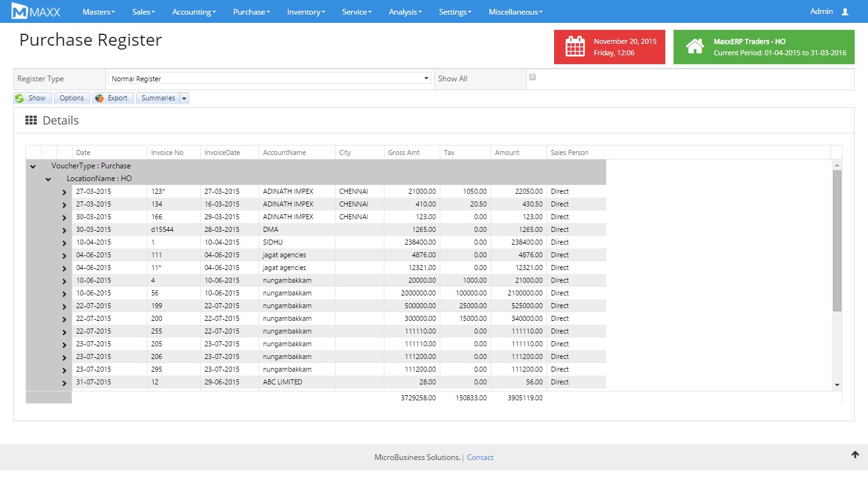Open the Summaries dropdown arrow
The width and height of the screenshot is (868, 488).
[x=184, y=98]
